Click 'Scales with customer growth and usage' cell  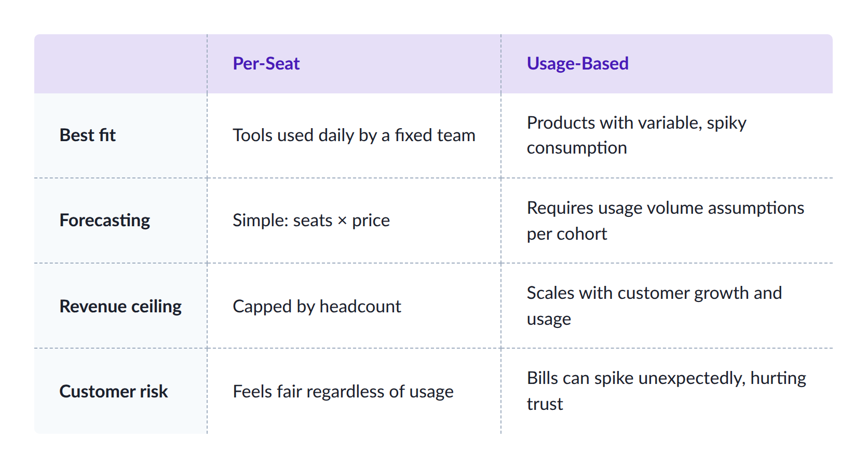pyautogui.click(x=667, y=306)
